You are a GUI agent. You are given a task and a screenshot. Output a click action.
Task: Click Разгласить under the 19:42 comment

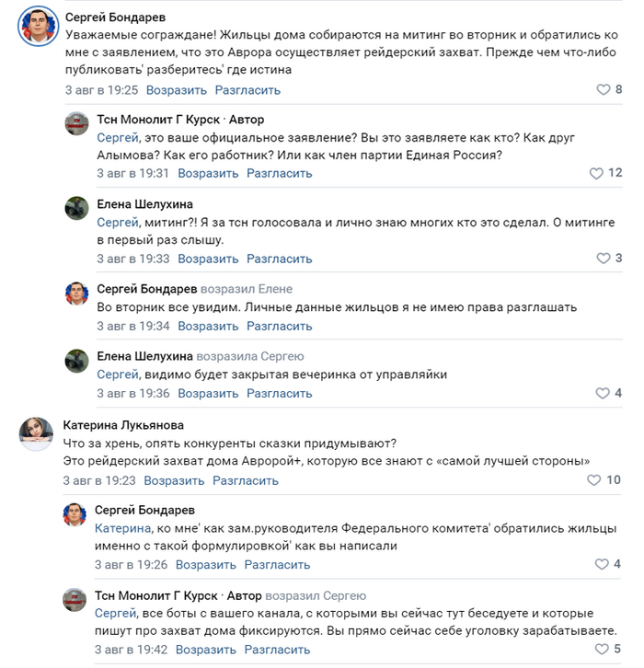click(x=280, y=650)
